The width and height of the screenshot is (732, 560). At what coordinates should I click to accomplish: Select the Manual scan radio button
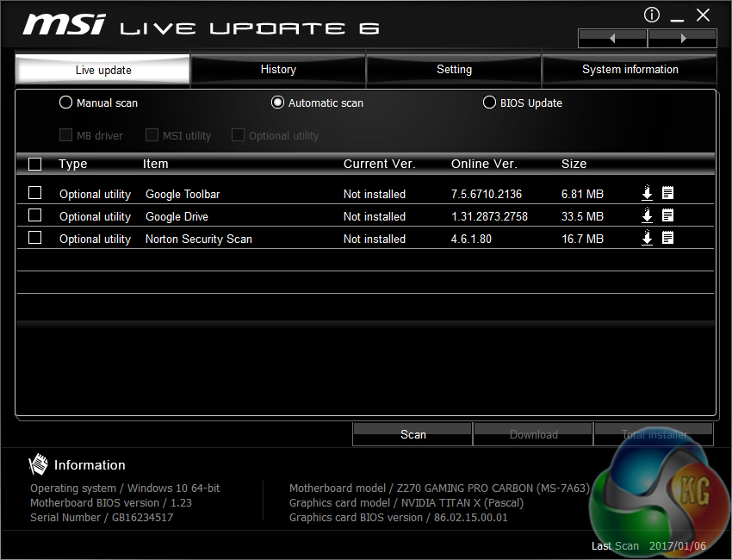coord(65,103)
